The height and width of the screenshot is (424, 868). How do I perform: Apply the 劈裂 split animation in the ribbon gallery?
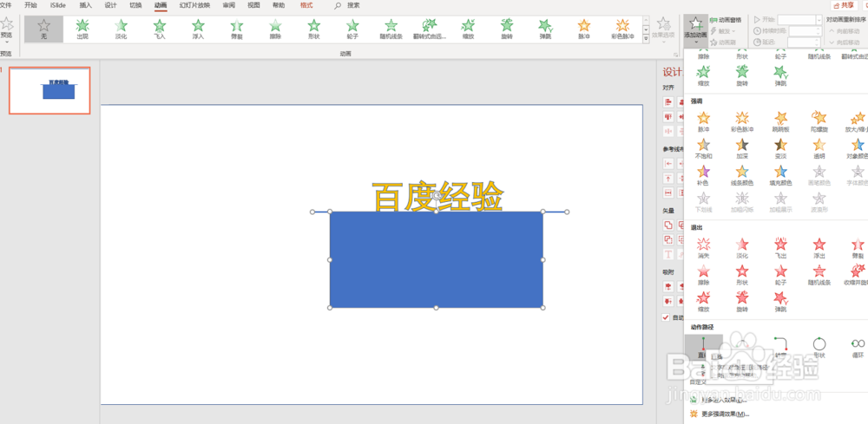[x=237, y=29]
